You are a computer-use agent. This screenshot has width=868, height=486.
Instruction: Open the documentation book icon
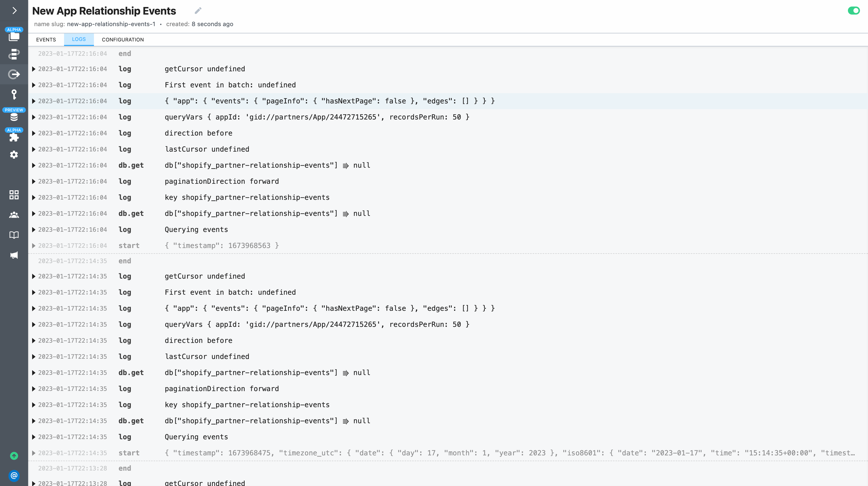14,235
